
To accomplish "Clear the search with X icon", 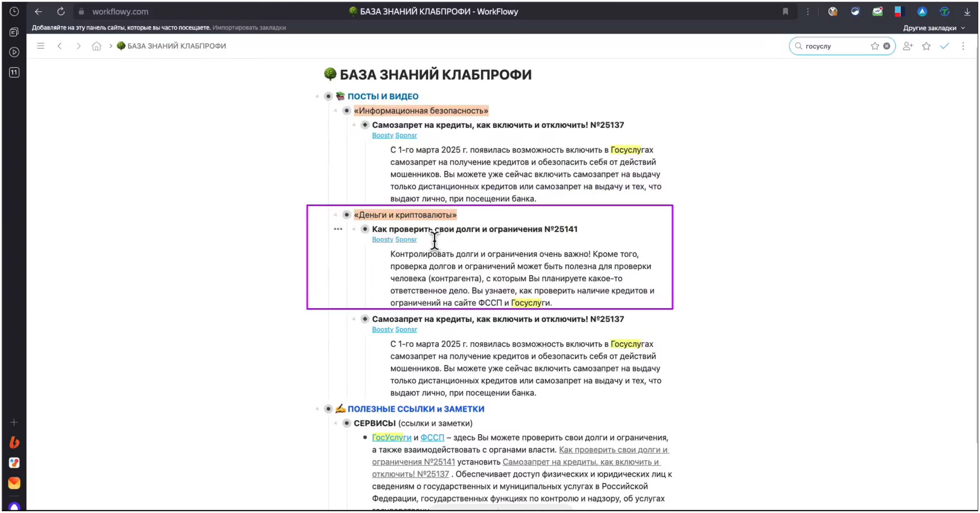I will click(x=887, y=46).
